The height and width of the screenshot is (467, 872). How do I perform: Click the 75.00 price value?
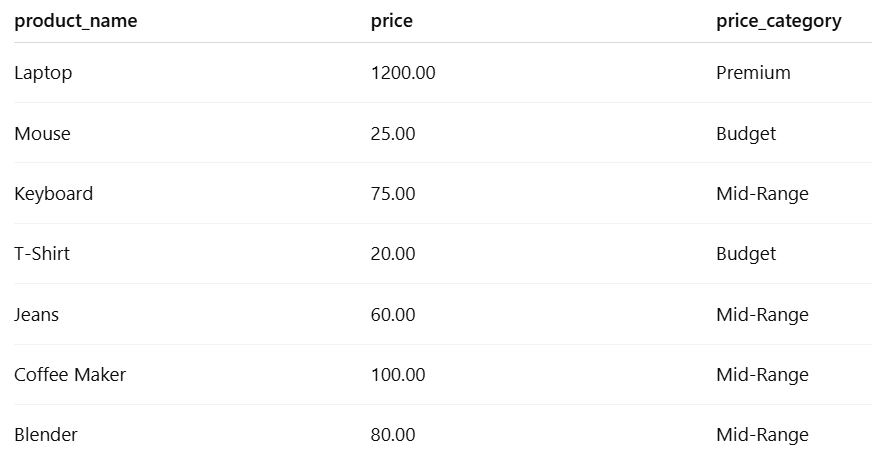coord(393,194)
